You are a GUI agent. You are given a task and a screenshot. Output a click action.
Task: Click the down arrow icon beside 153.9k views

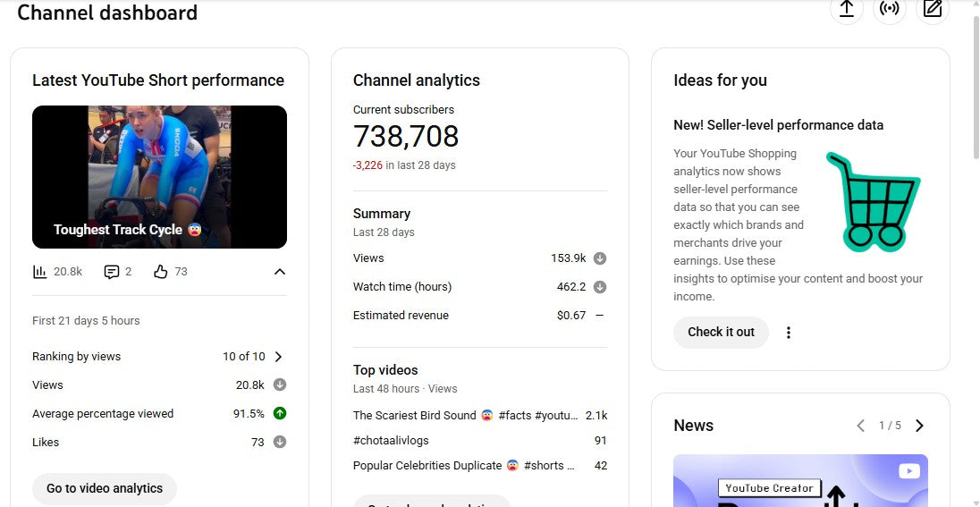coord(600,258)
